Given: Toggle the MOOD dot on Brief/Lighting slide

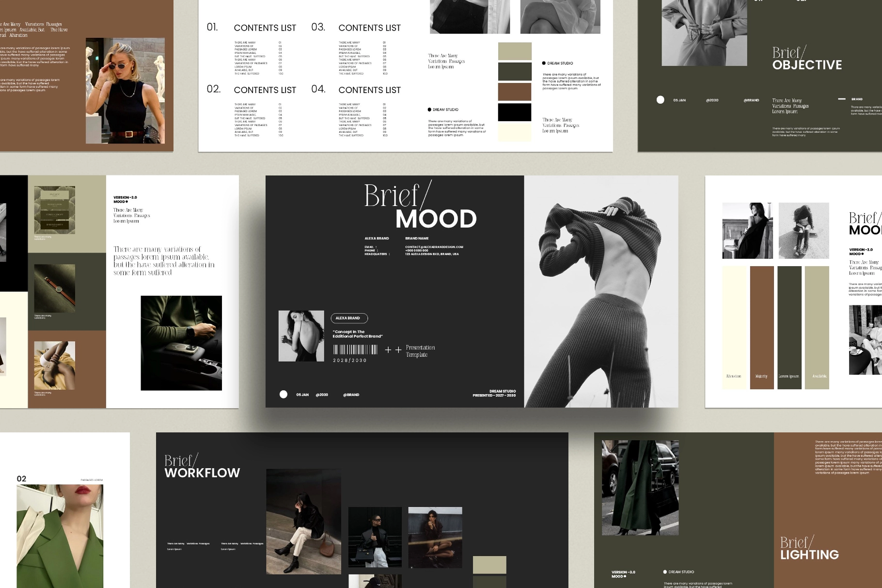Looking at the screenshot, I should [625, 576].
